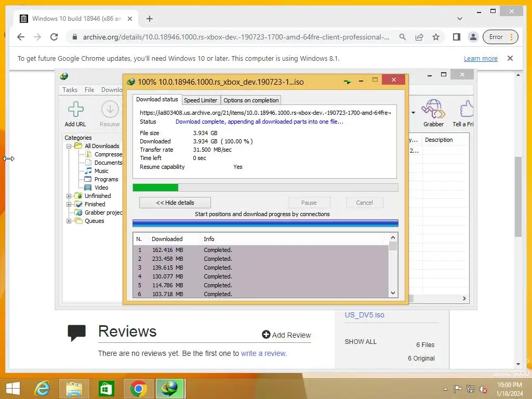Expand the Finished category
532x399 pixels.
[69, 204]
